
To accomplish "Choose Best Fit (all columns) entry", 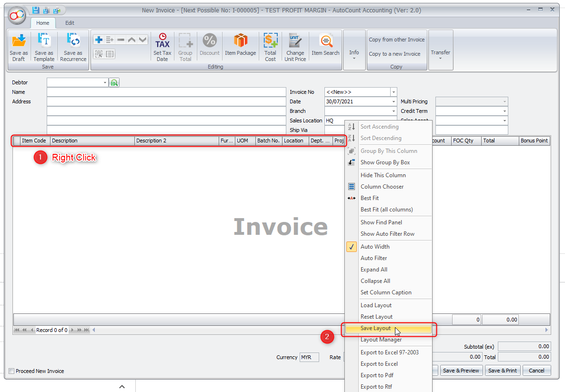I will (x=388, y=210).
